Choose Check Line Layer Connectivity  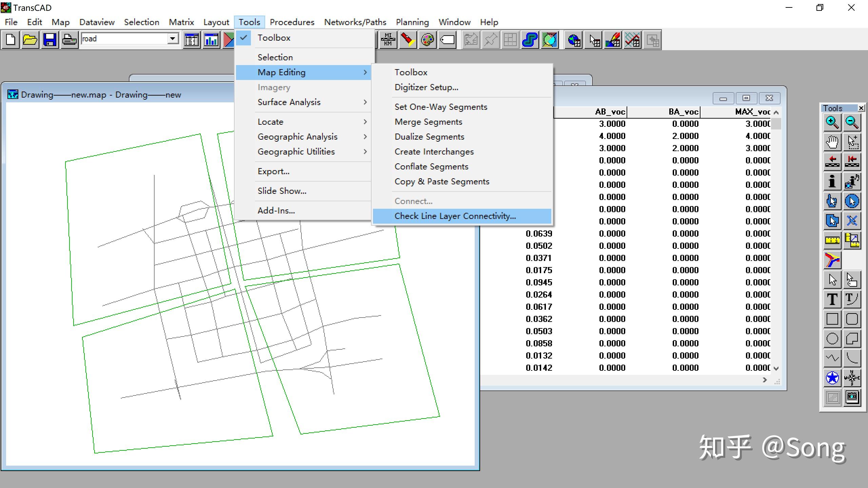[455, 216]
